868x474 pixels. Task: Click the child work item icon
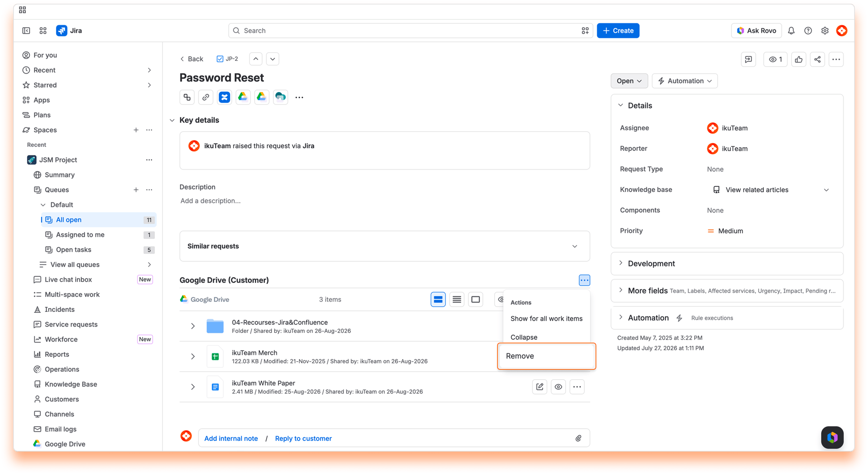(x=187, y=97)
